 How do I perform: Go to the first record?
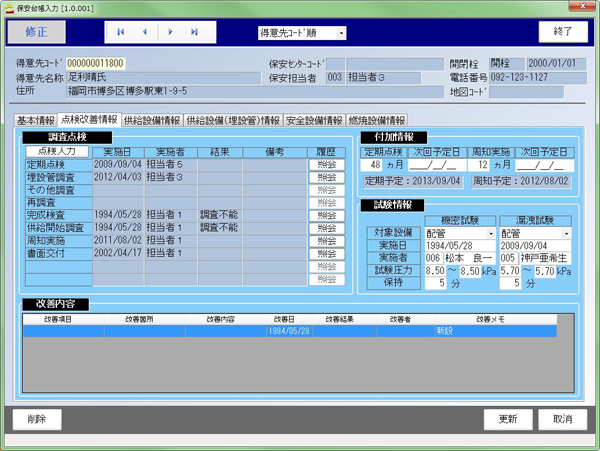122,32
